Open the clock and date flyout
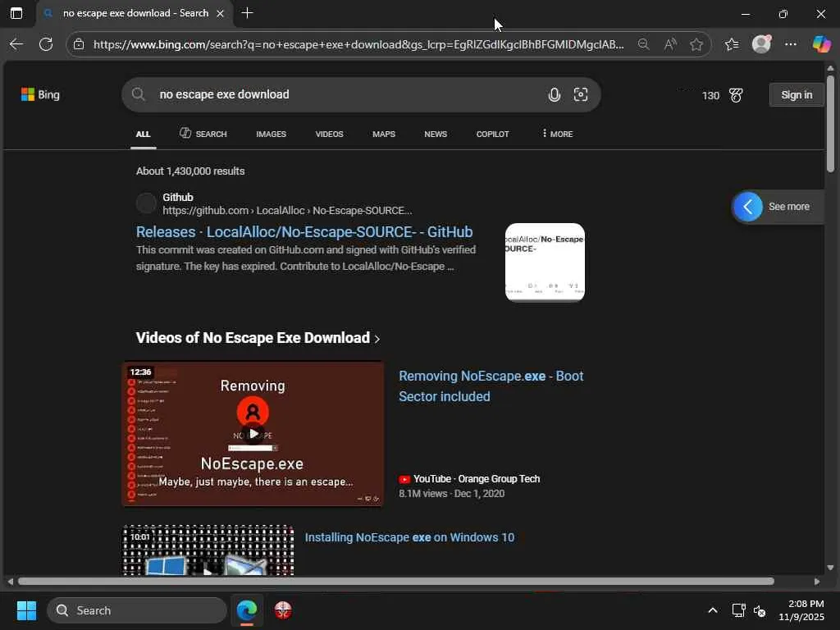Image resolution: width=840 pixels, height=630 pixels. coord(801,610)
